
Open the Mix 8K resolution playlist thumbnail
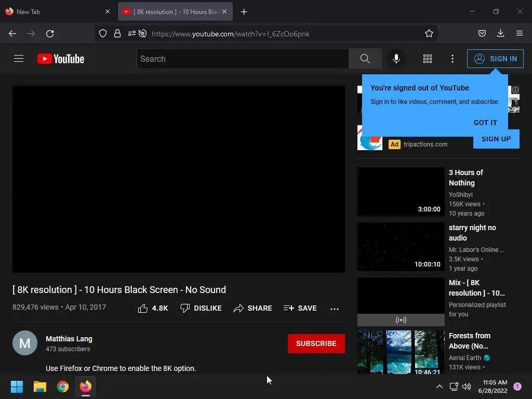pos(401,302)
